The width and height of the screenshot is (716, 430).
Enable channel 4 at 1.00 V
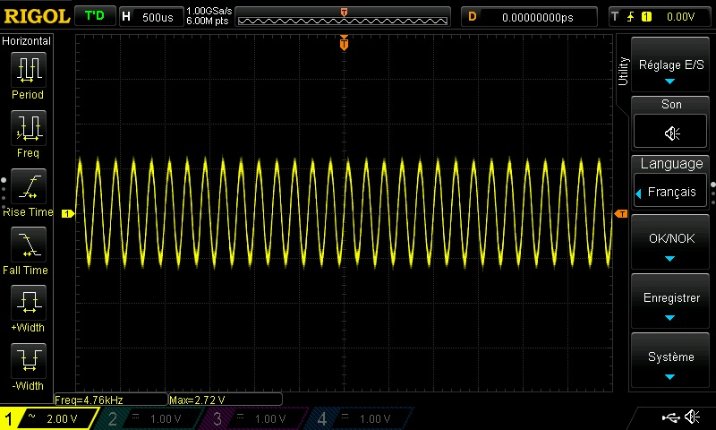click(358, 419)
